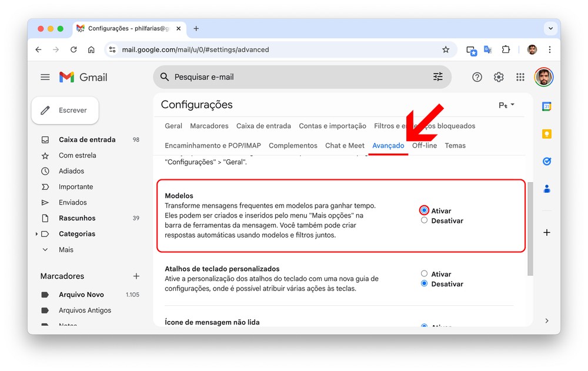Image resolution: width=588 pixels, height=371 pixels.
Task: Switch to the Geral settings tab
Action: [173, 126]
